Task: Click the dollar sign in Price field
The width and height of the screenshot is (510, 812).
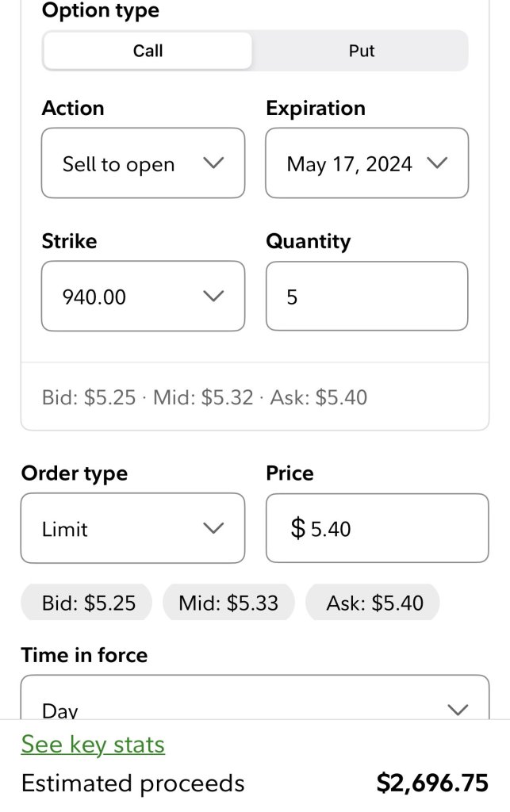Action: pyautogui.click(x=297, y=528)
